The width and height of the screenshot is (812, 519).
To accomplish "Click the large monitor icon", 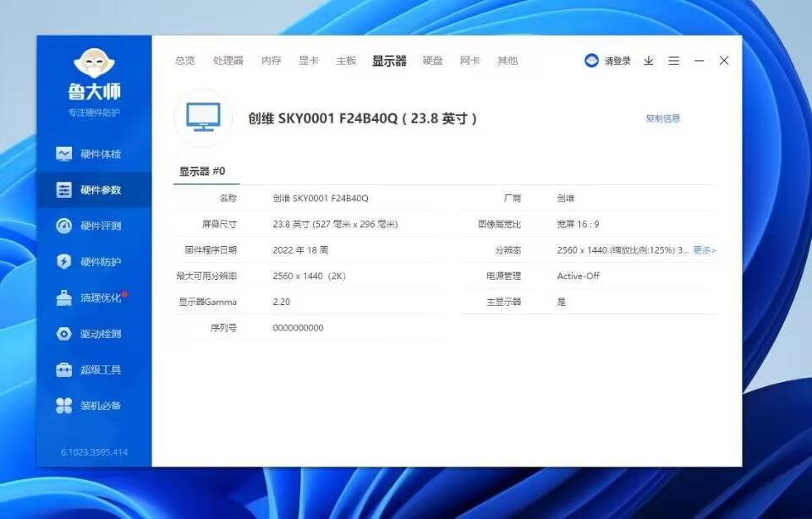I will click(x=203, y=117).
